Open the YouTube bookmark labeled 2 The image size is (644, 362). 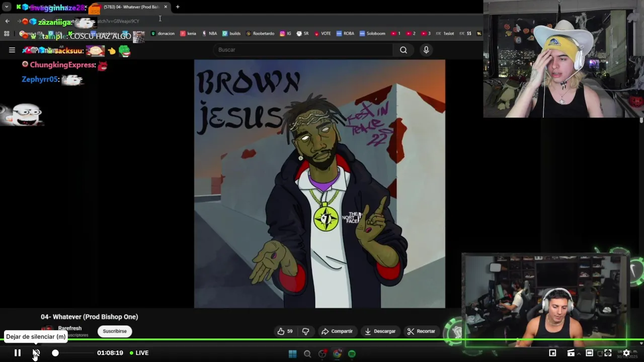(x=411, y=34)
